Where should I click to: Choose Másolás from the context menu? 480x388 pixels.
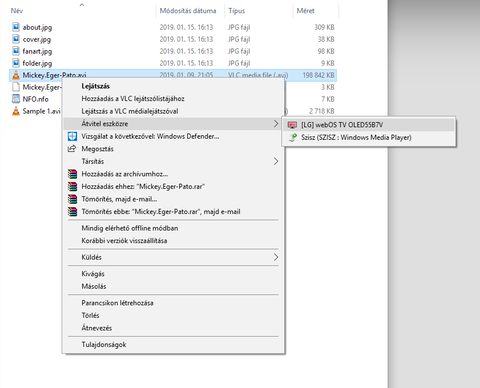tap(173, 286)
